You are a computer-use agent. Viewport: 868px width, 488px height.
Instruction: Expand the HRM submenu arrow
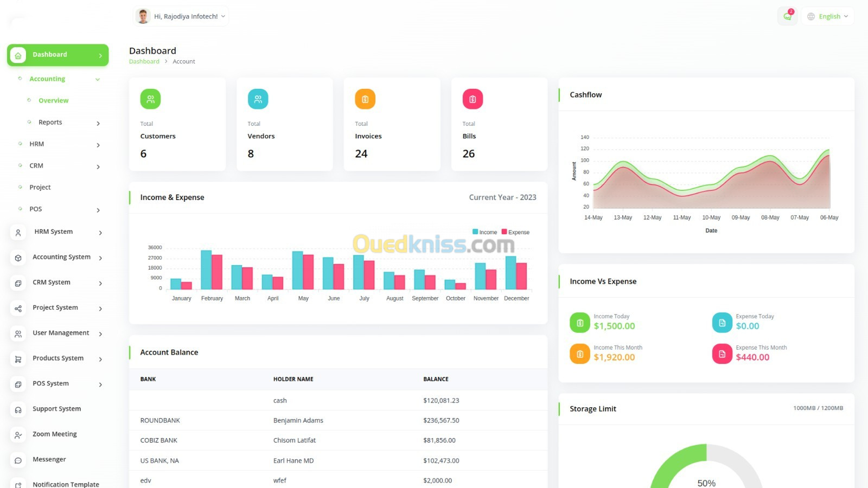click(x=98, y=145)
